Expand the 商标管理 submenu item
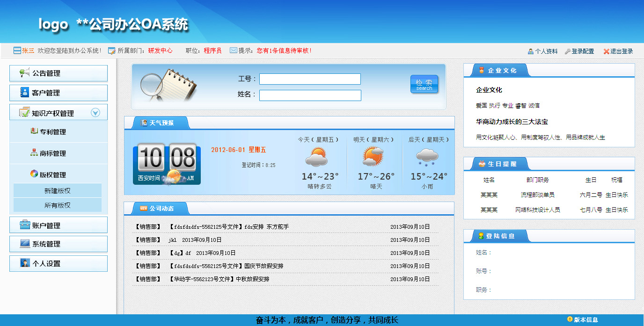The image size is (644, 326). click(x=52, y=153)
